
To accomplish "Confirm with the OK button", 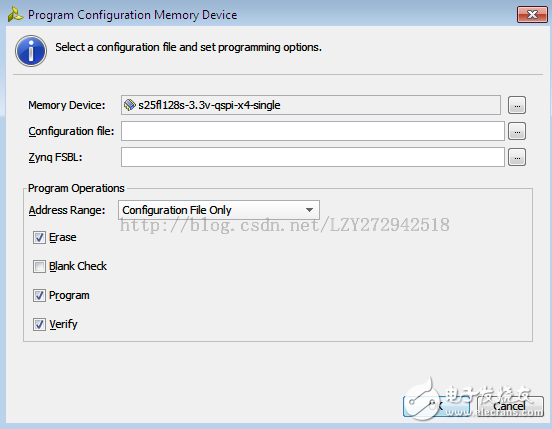I will click(437, 406).
